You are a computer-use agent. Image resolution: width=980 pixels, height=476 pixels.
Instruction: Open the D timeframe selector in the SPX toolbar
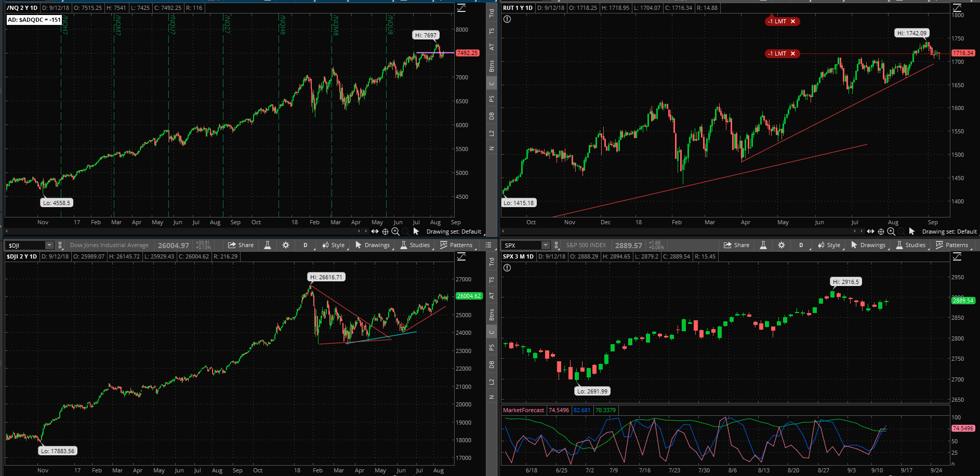point(801,245)
